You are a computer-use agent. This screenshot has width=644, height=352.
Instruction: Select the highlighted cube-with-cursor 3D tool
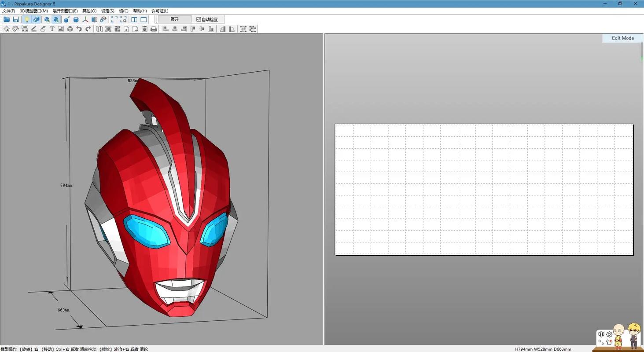pyautogui.click(x=56, y=19)
